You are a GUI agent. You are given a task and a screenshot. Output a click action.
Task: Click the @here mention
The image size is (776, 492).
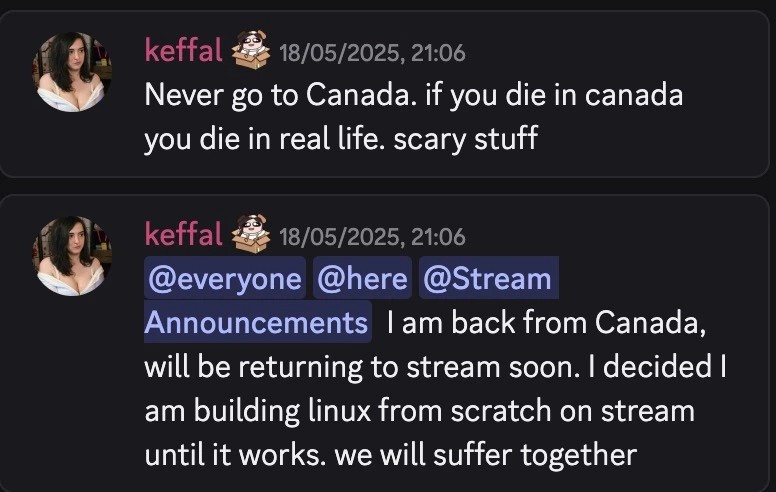[x=362, y=279]
